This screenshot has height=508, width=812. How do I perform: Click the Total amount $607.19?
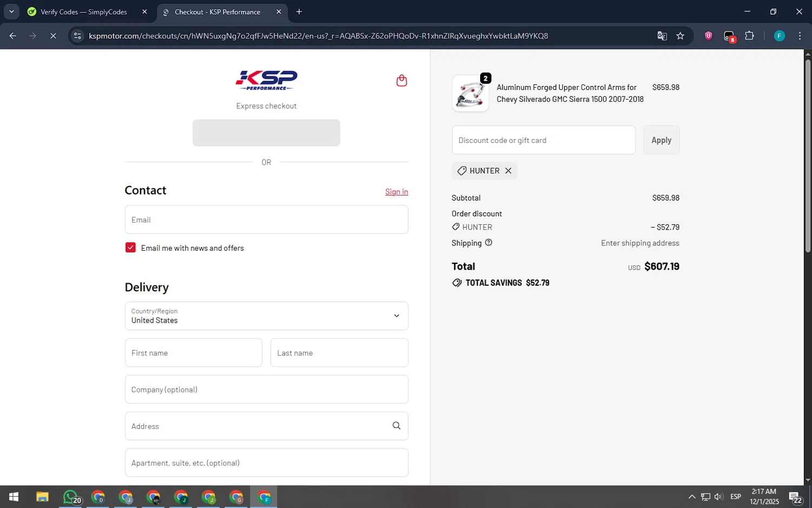pos(662,266)
